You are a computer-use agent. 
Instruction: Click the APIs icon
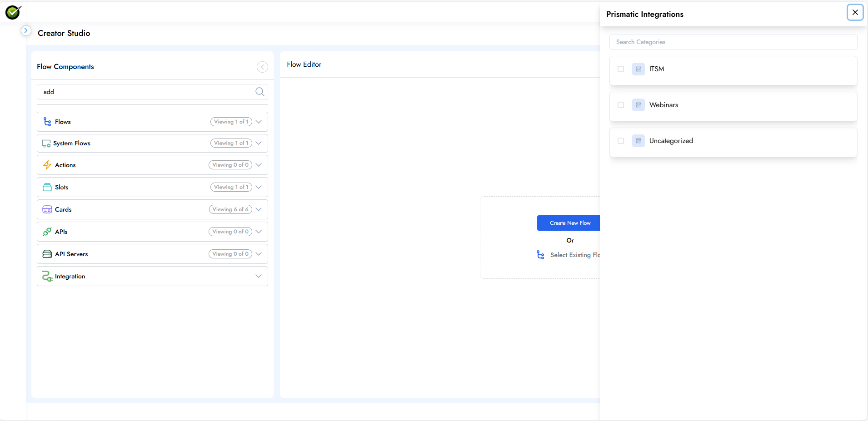(47, 231)
